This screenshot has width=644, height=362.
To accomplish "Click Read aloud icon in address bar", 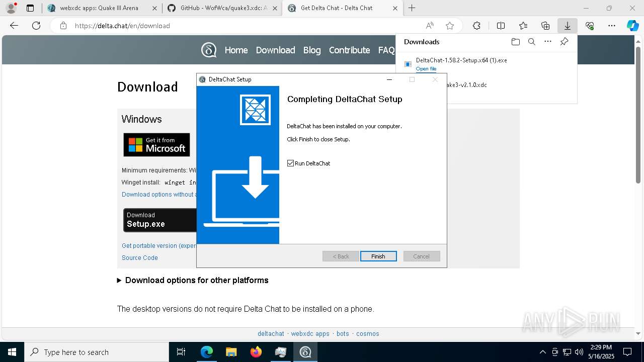I will pyautogui.click(x=430, y=26).
